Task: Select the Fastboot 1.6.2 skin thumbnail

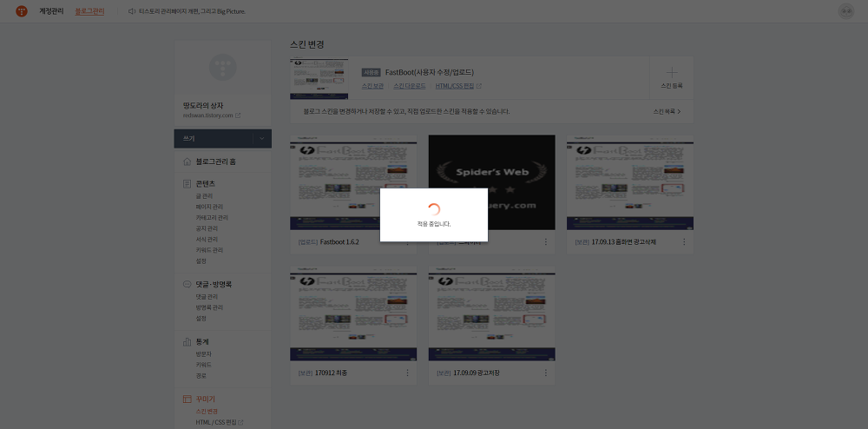Action: (353, 182)
